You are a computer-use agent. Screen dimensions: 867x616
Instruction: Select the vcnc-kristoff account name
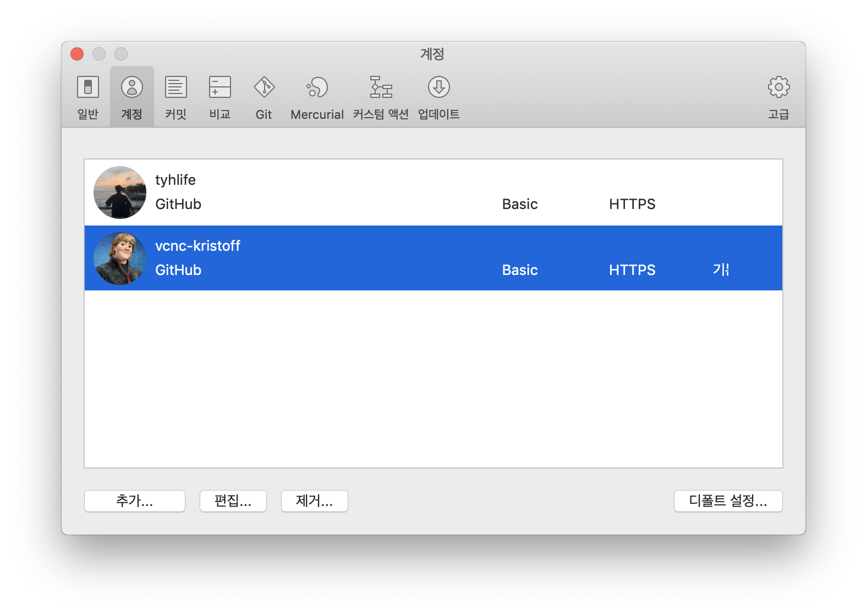[198, 246]
